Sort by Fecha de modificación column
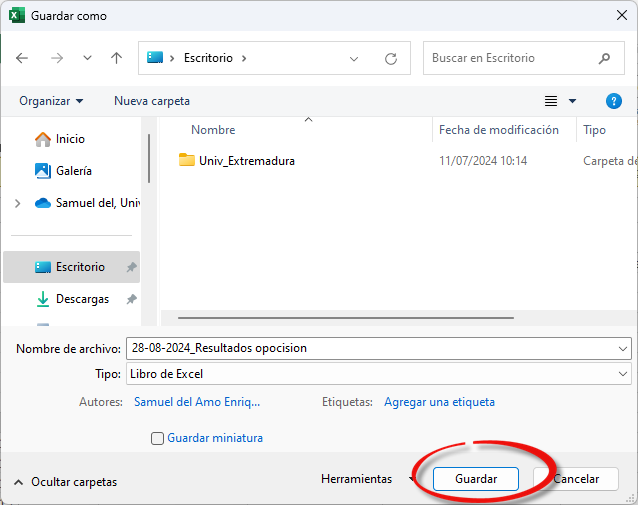Image resolution: width=638 pixels, height=505 pixels. pyautogui.click(x=499, y=130)
